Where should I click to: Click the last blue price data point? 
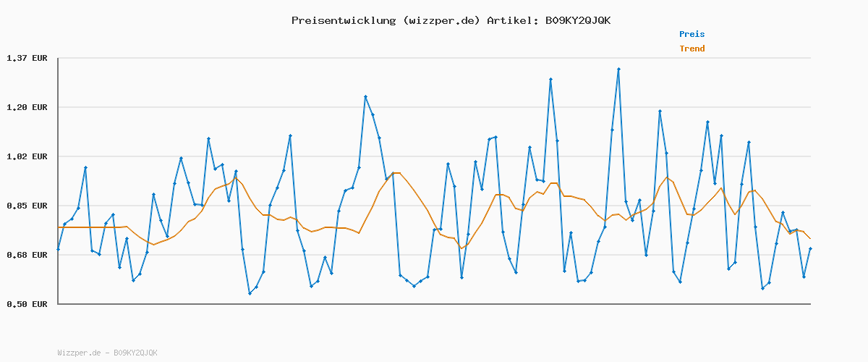click(x=810, y=248)
